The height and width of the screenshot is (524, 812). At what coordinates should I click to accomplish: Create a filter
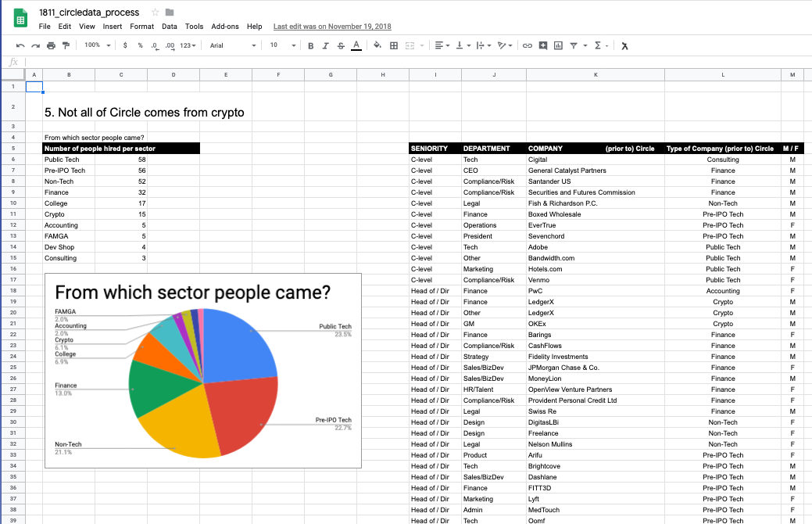(x=574, y=45)
